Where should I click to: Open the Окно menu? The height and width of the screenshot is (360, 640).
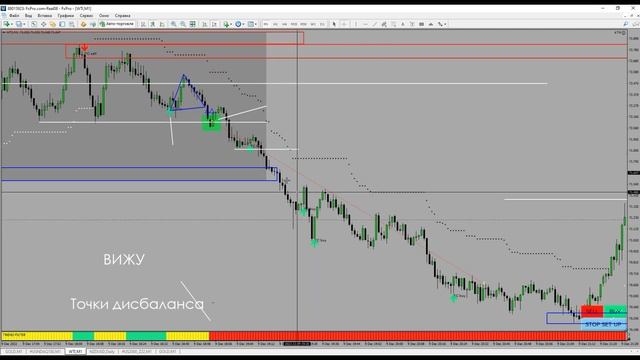click(x=104, y=16)
